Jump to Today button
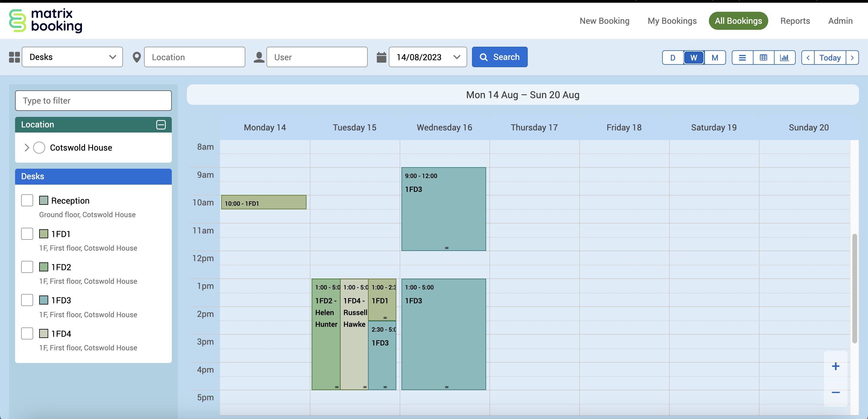This screenshot has height=419, width=868. (830, 58)
